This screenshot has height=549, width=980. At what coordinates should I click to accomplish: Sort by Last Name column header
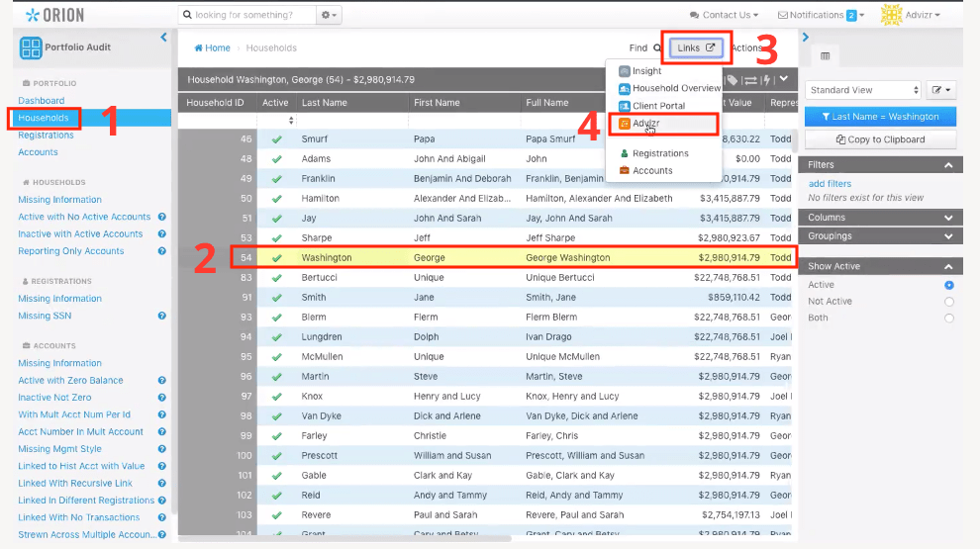click(324, 103)
